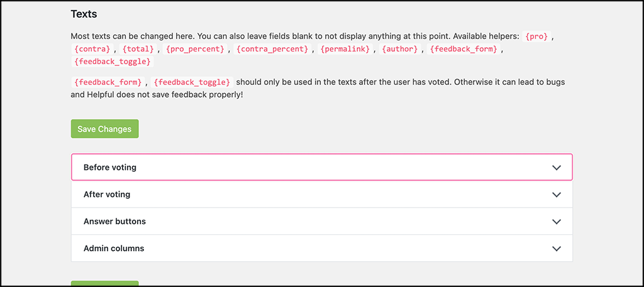
Task: Click the chevron icon on Before voting row
Action: 557,168
